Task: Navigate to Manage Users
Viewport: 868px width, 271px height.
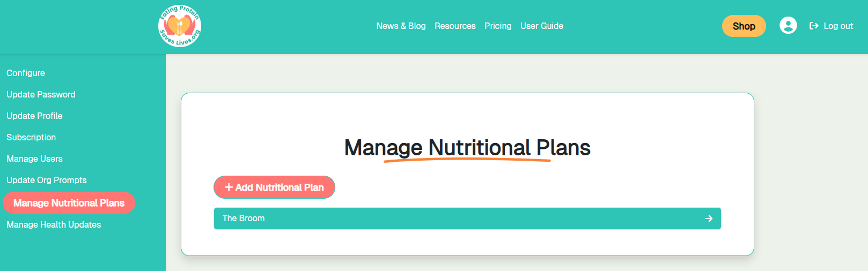Action: [34, 159]
